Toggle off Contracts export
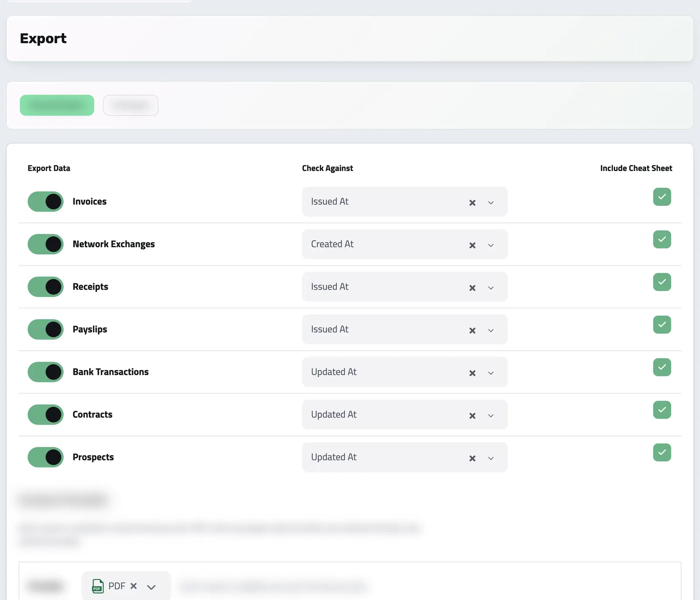Viewport: 700px width, 600px height. (x=45, y=415)
